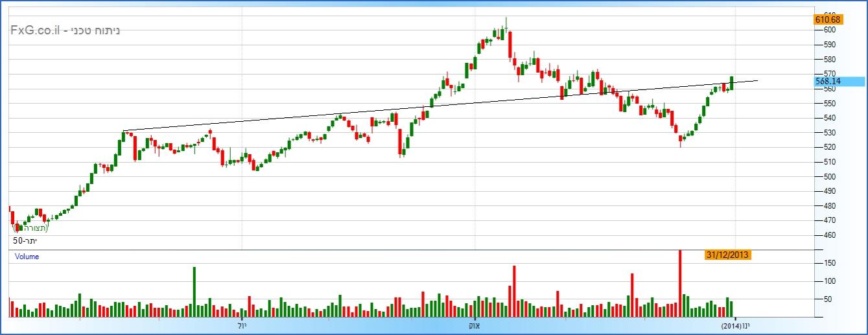Viewport: 868px width, 335px height.
Task: Click the green (תצורה) pattern annotation
Action: (x=30, y=227)
